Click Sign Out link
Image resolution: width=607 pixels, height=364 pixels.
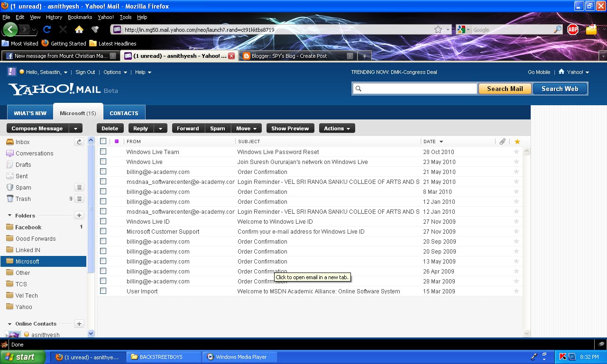point(85,72)
